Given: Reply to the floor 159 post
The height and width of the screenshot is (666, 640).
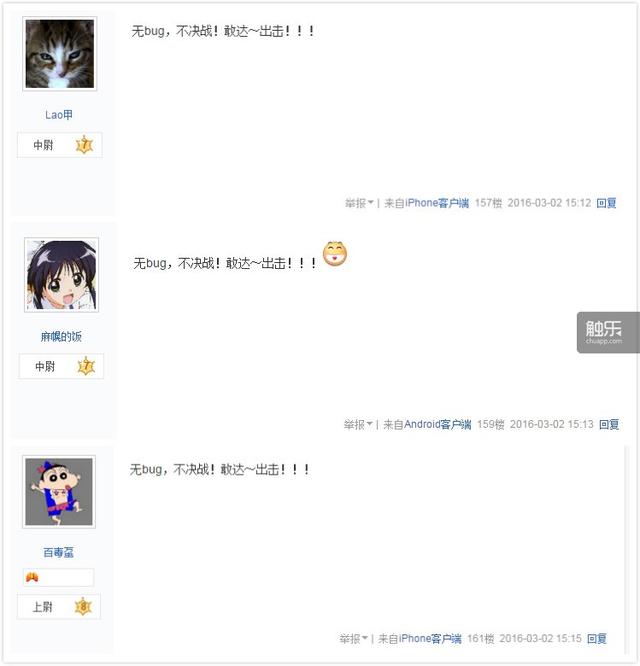Looking at the screenshot, I should [609, 424].
